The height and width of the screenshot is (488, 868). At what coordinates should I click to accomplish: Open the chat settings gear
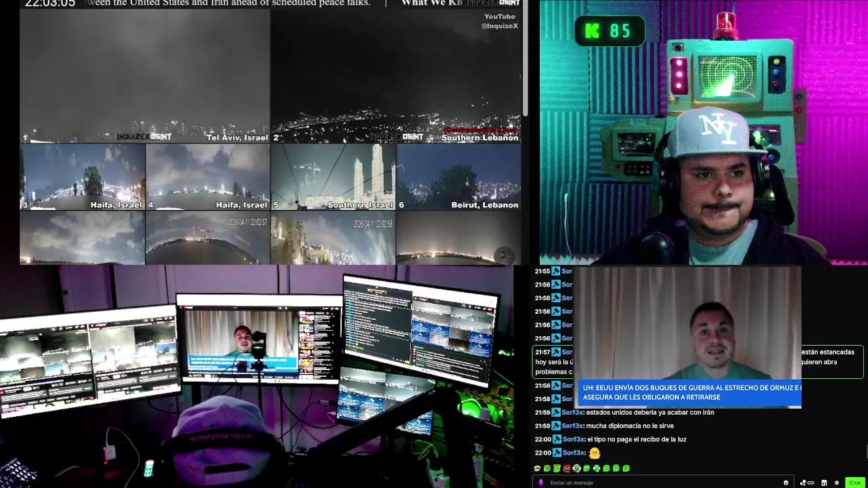[837, 483]
